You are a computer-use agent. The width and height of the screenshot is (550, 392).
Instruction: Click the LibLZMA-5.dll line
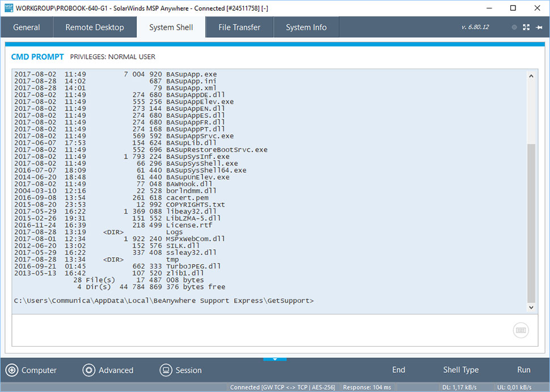pyautogui.click(x=117, y=218)
